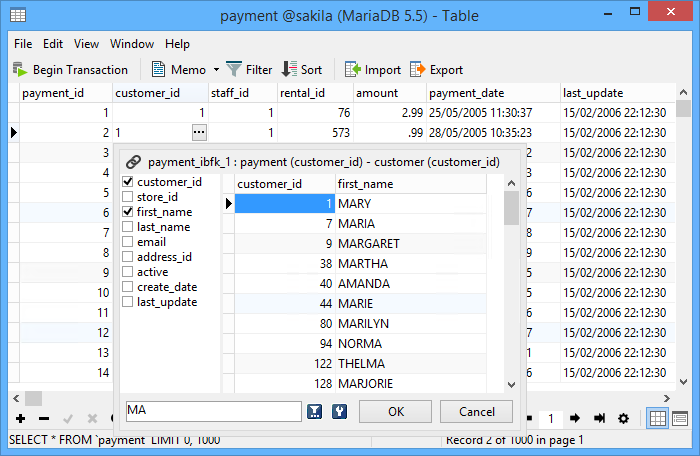Image resolution: width=700 pixels, height=456 pixels.
Task: Click scroll up arrow in popup list
Action: pyautogui.click(x=512, y=183)
